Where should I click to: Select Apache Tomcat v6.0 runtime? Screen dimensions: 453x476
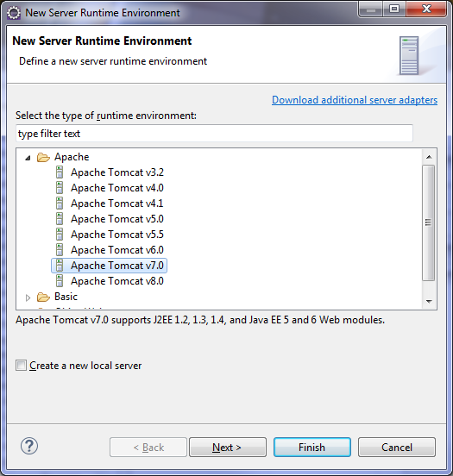[117, 250]
